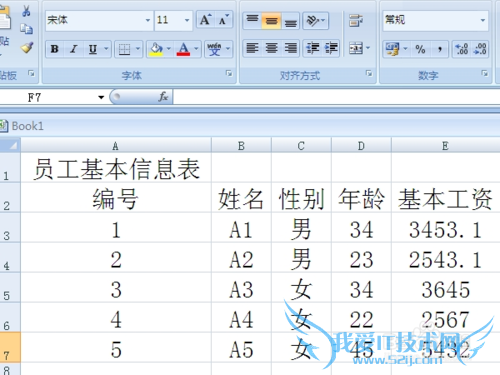Select column C header
The height and width of the screenshot is (375, 500).
[301, 146]
